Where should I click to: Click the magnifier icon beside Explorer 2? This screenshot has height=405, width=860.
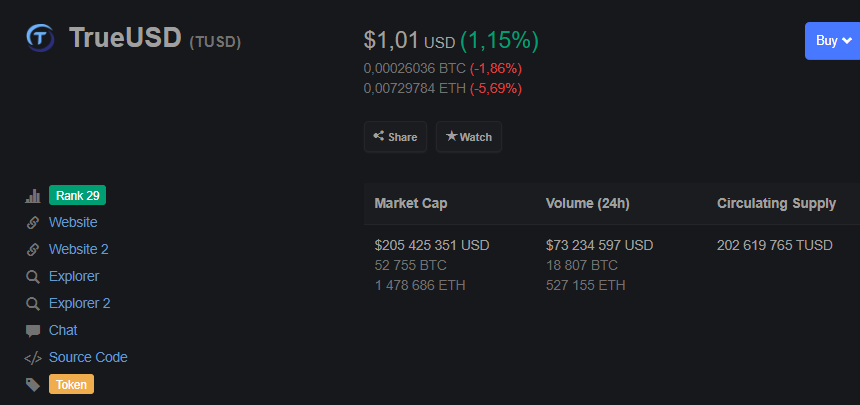(x=33, y=304)
